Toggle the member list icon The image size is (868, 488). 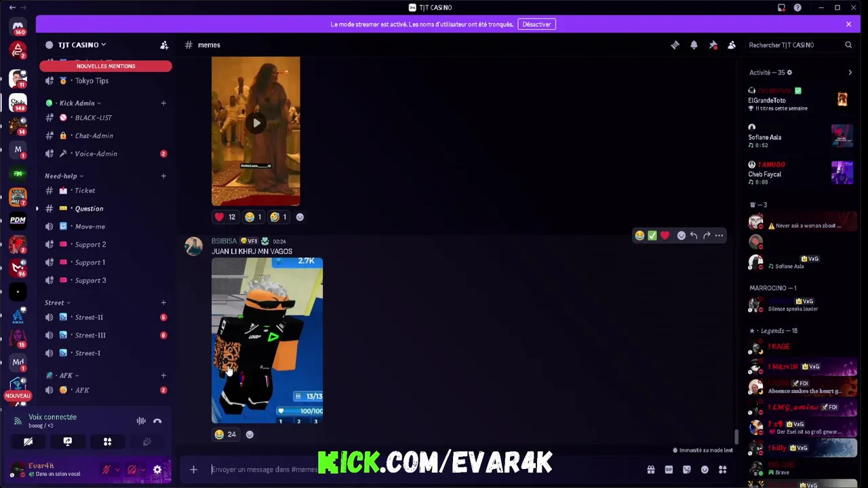[732, 45]
